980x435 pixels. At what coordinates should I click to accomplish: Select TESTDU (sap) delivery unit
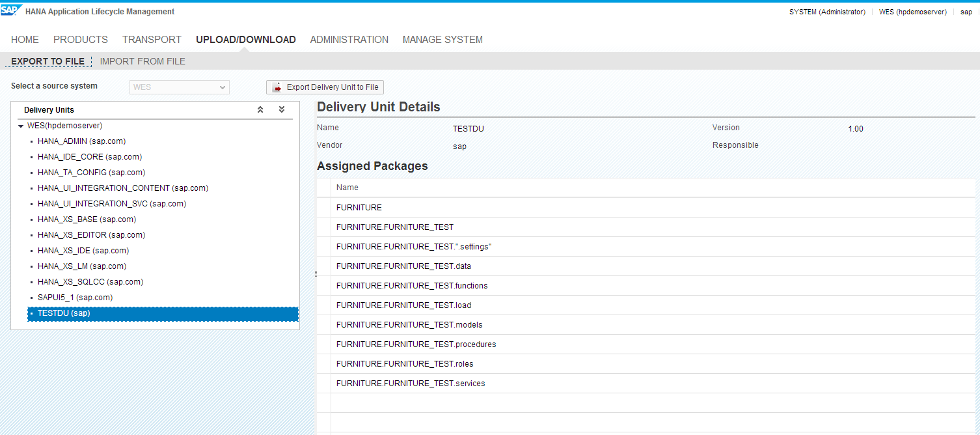pyautogui.click(x=163, y=314)
